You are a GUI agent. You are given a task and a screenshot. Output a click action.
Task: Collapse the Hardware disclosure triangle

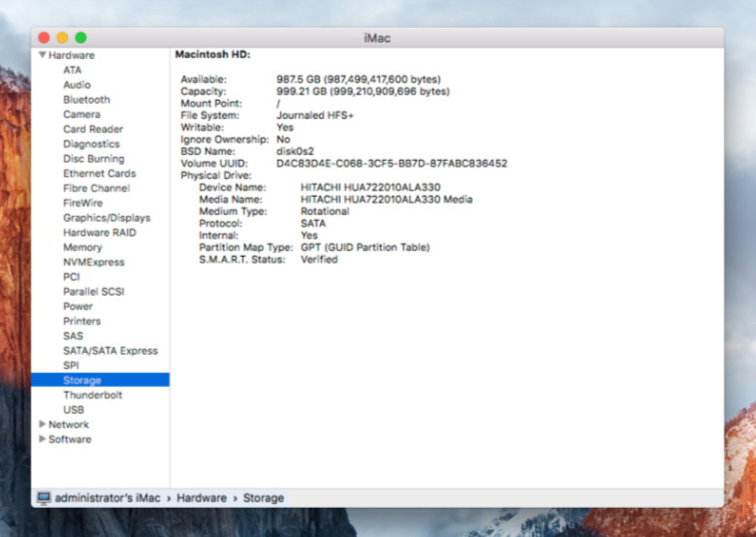(x=43, y=55)
